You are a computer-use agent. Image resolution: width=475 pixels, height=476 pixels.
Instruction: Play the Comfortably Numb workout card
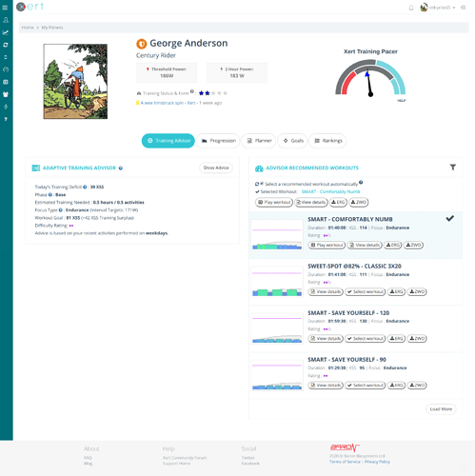327,245
